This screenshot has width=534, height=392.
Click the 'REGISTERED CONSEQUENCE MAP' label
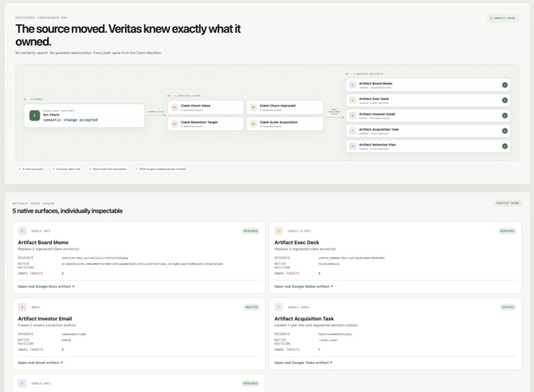tap(41, 18)
